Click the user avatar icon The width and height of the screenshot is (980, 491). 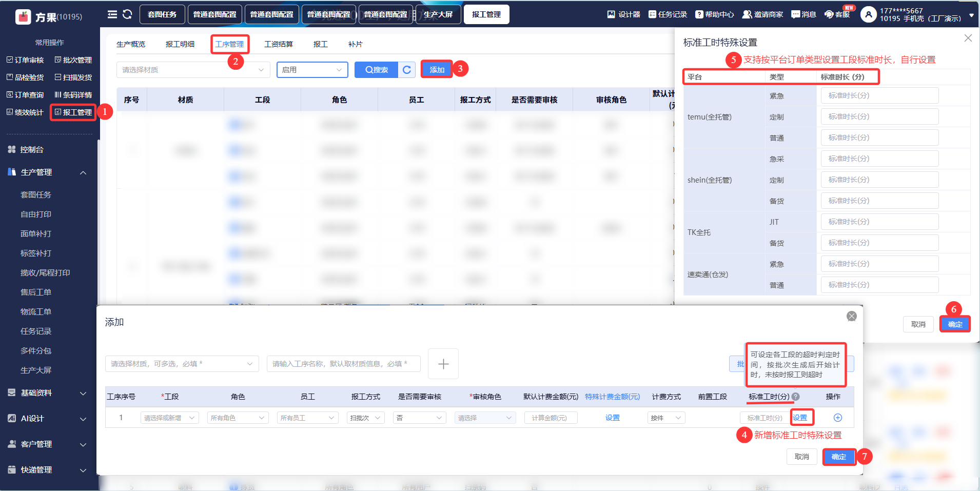pos(868,14)
